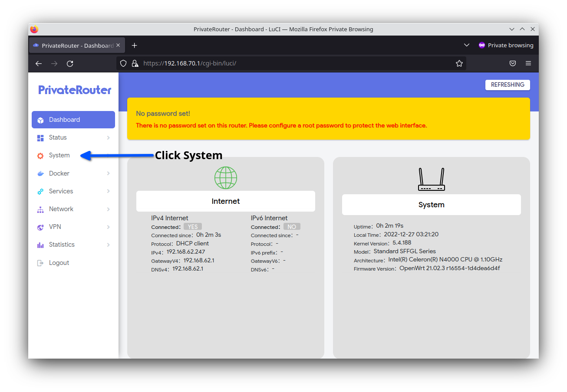Click the router icon above System card
Image resolution: width=567 pixels, height=392 pixels.
pos(432,179)
